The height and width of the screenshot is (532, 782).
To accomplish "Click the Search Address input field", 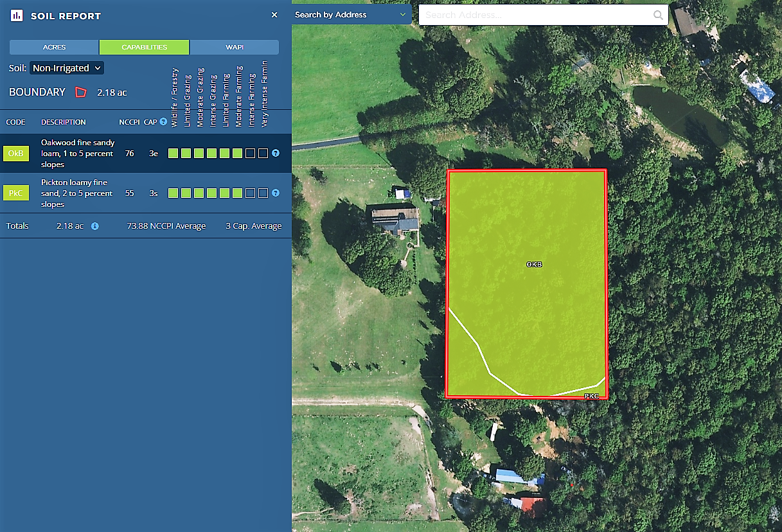I will click(x=537, y=15).
